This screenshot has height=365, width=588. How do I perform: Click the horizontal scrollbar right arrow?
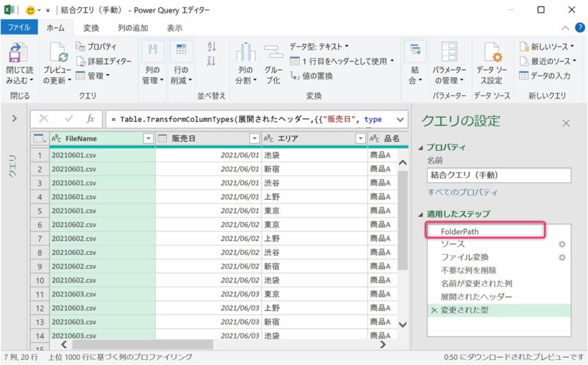(383, 344)
